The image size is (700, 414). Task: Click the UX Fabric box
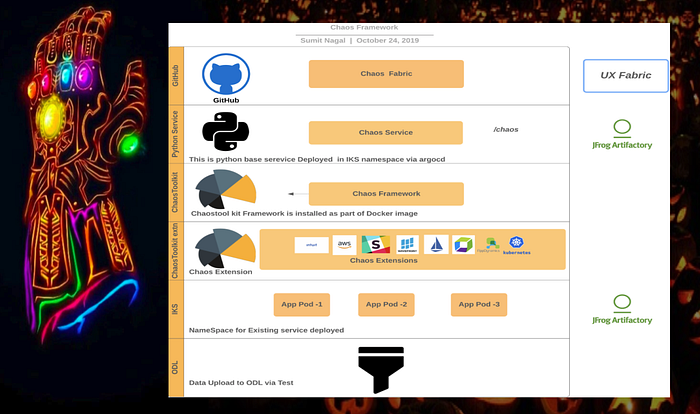click(x=625, y=75)
